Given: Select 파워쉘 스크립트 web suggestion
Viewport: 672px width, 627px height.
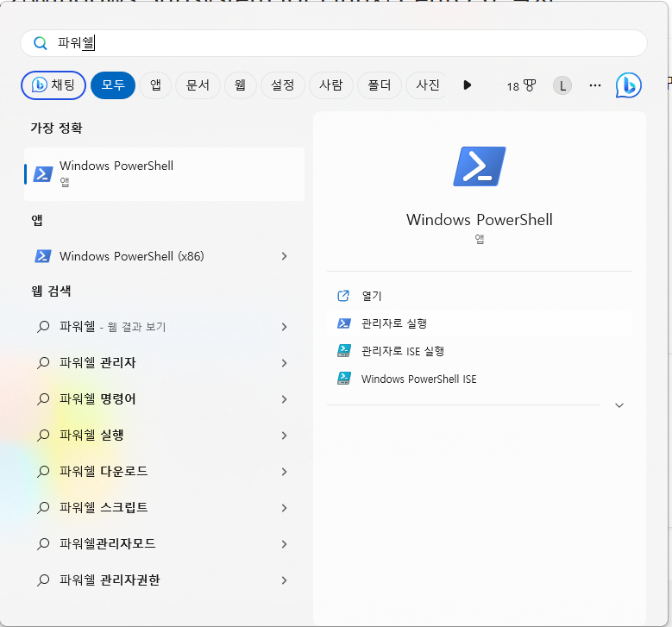Looking at the screenshot, I should [x=165, y=508].
